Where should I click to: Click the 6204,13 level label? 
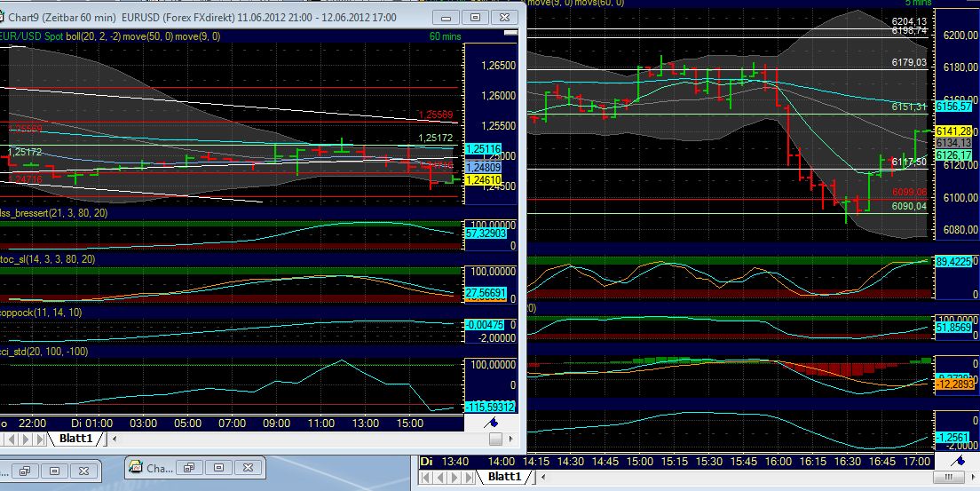pyautogui.click(x=909, y=21)
